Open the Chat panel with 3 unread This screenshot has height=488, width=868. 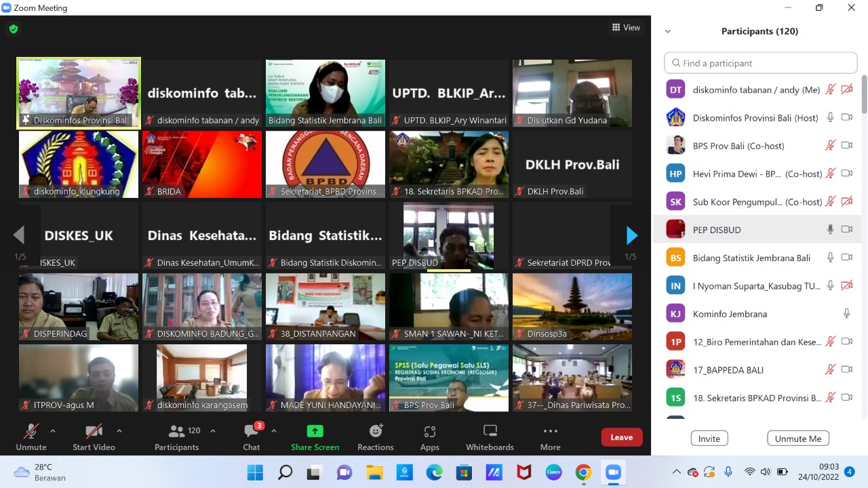[x=252, y=437]
